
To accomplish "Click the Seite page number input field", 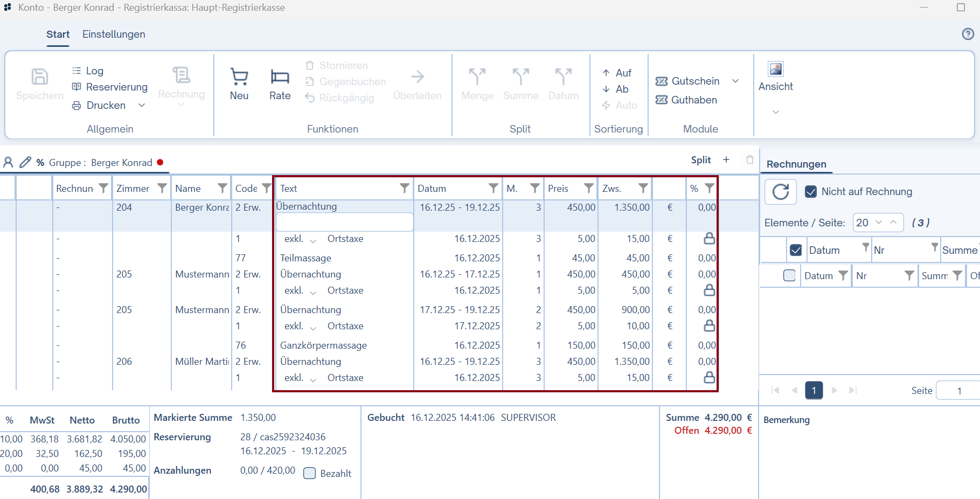I will (959, 391).
